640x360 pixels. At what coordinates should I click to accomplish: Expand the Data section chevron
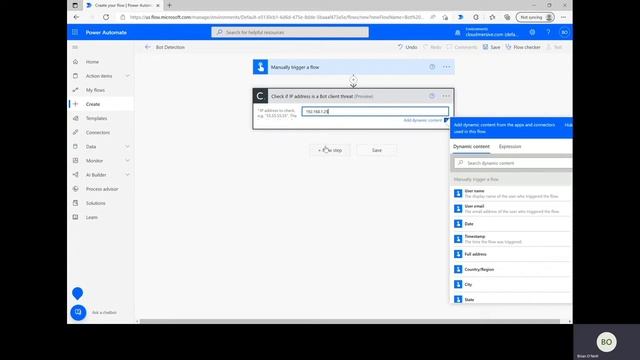(x=127, y=147)
